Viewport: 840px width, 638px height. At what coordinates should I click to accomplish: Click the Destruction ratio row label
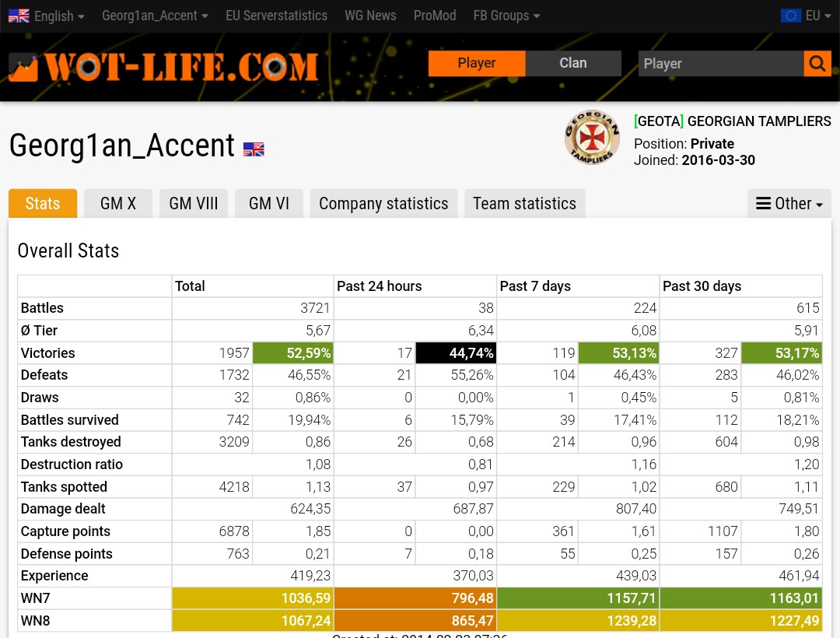72,464
